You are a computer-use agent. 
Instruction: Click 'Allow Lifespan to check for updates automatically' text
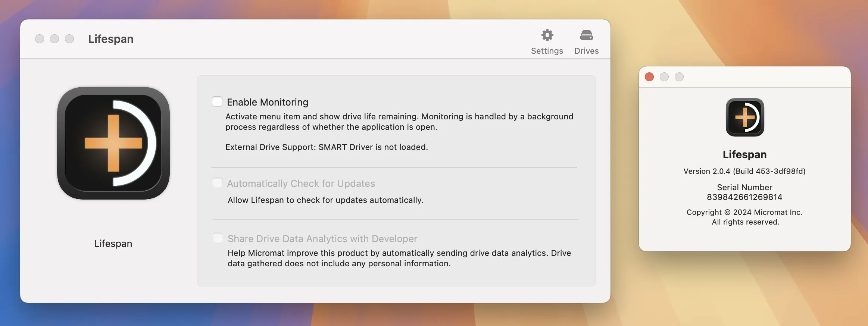coord(325,200)
